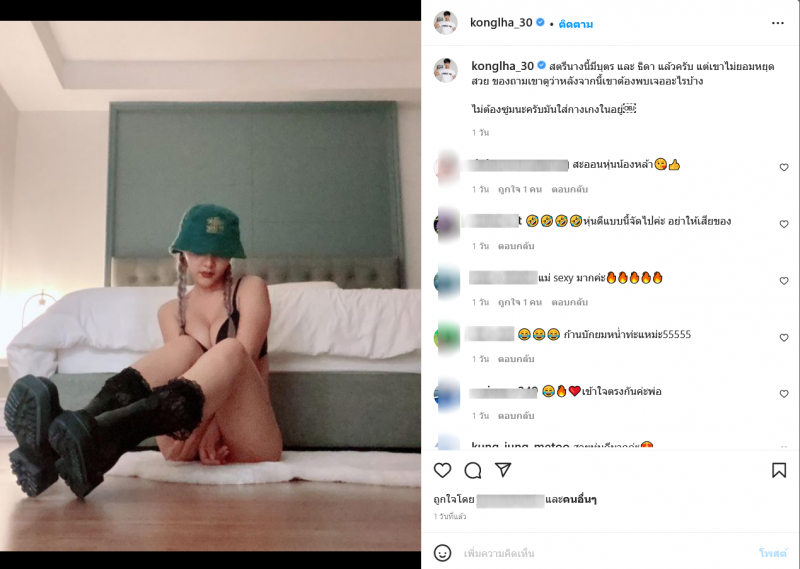Click the add comment input field

click(x=607, y=553)
